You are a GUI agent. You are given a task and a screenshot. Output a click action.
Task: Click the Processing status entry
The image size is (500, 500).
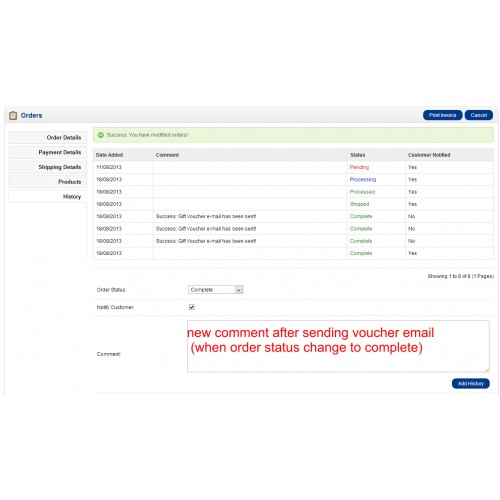363,180
